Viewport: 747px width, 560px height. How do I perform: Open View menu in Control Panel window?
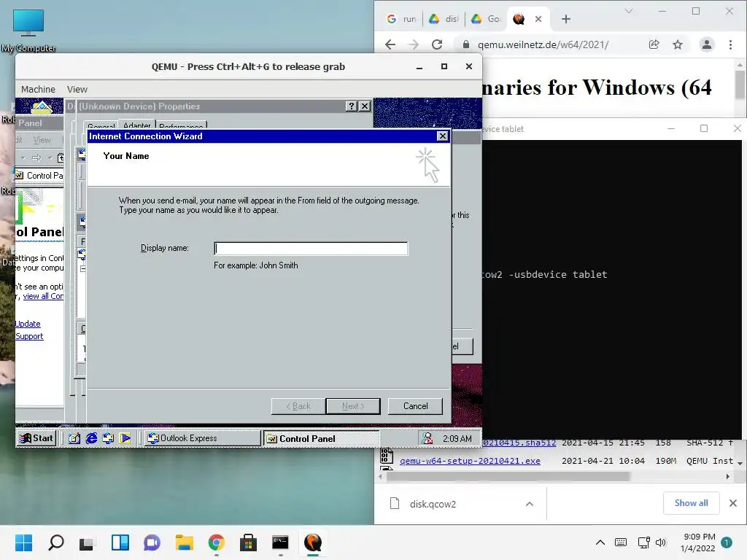[x=42, y=140]
